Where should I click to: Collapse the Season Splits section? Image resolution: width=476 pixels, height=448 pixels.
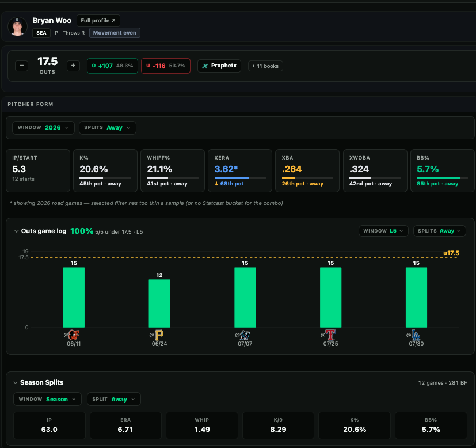pyautogui.click(x=16, y=383)
